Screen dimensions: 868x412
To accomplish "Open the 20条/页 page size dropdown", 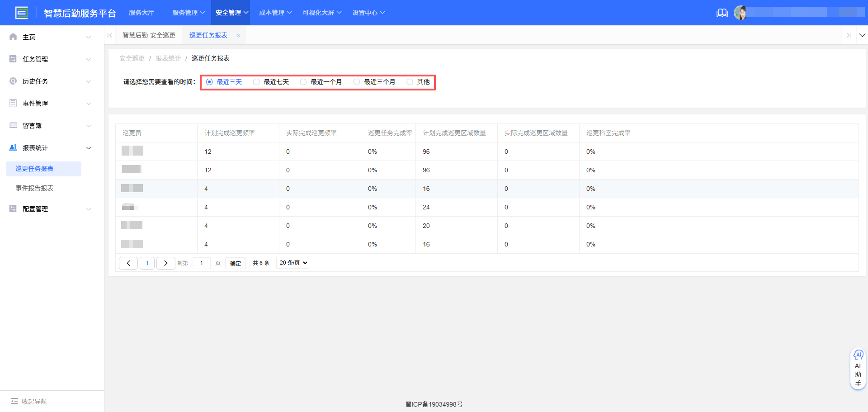I will point(292,263).
